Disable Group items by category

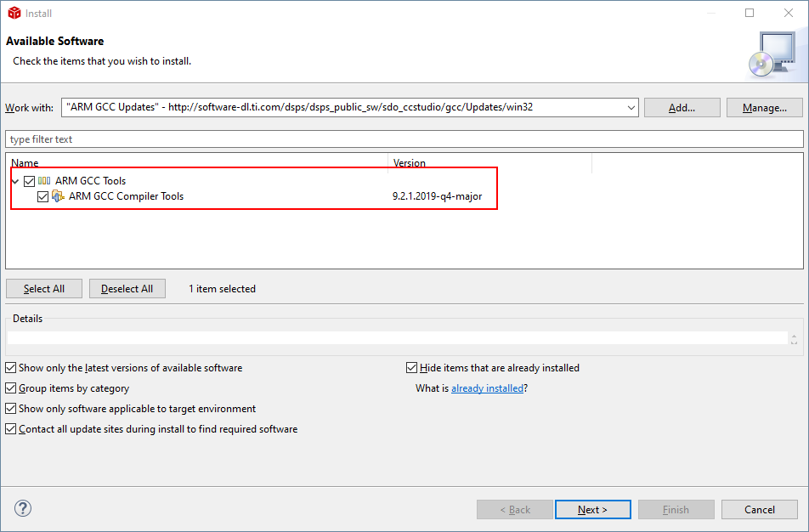coord(11,388)
